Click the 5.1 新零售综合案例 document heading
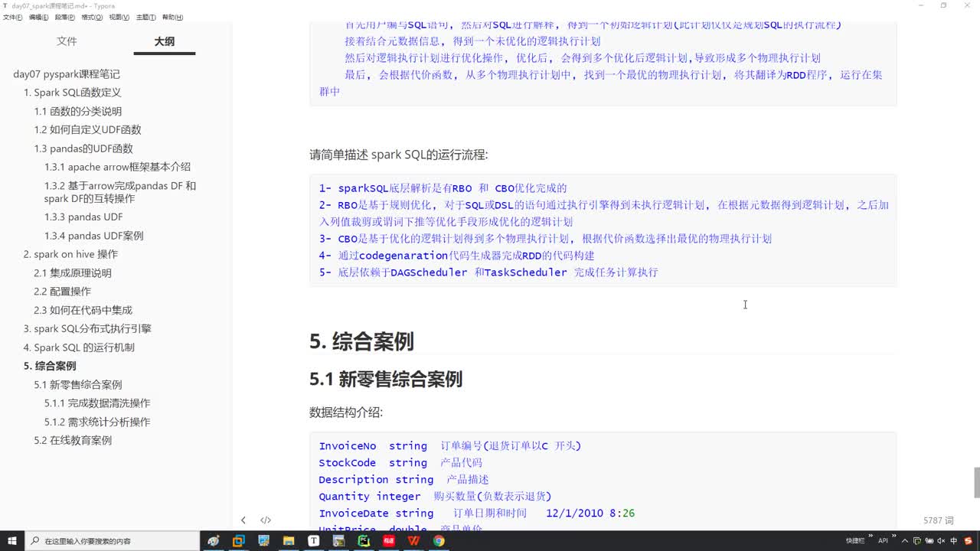This screenshot has height=551, width=980. click(x=386, y=379)
